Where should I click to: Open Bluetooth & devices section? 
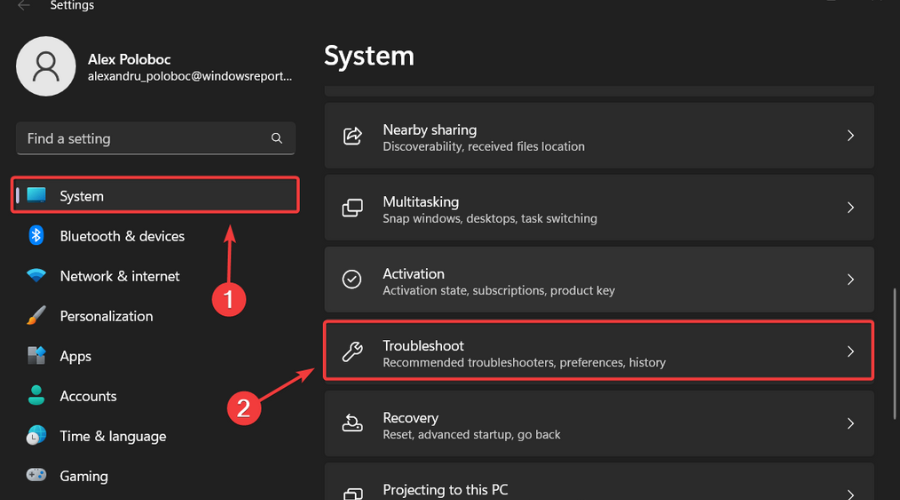[x=122, y=236]
